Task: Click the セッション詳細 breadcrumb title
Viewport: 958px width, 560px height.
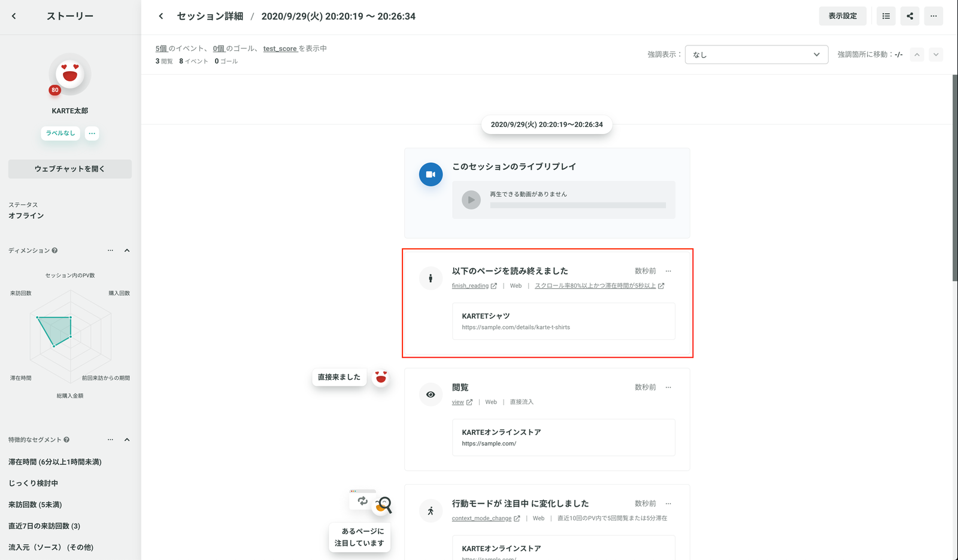Action: pos(210,16)
